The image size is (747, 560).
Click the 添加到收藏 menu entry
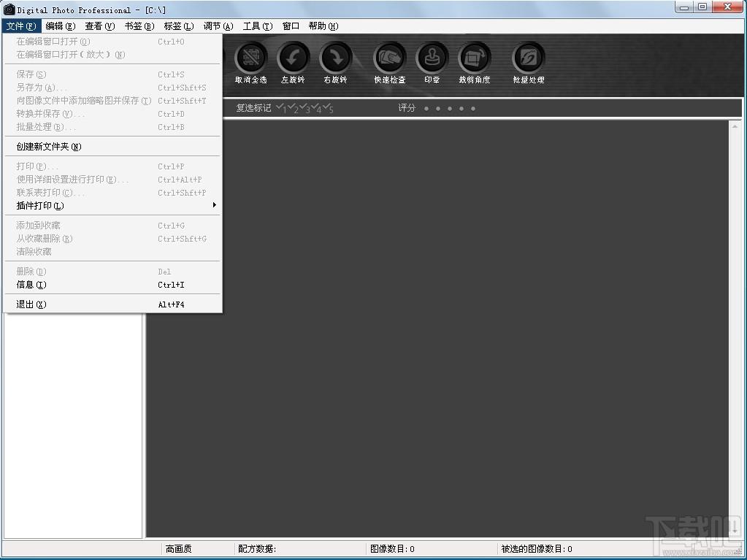(112, 225)
